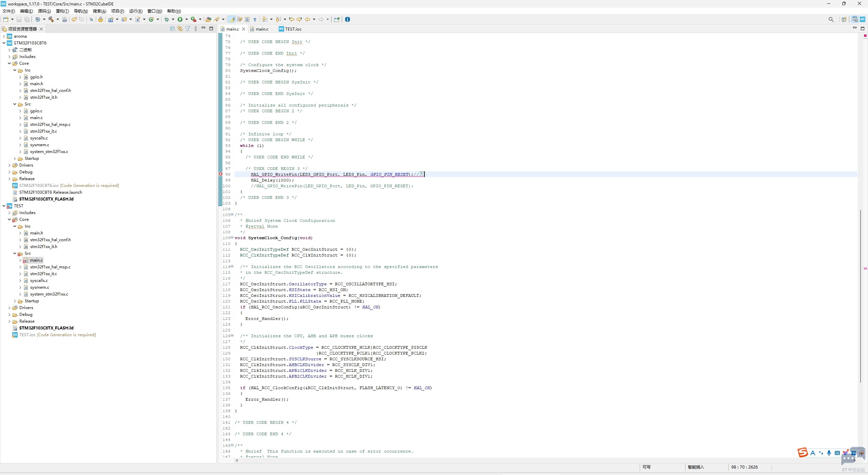868x475 pixels.
Task: Select STM32F103C8T6 Release.launch file
Action: click(51, 192)
